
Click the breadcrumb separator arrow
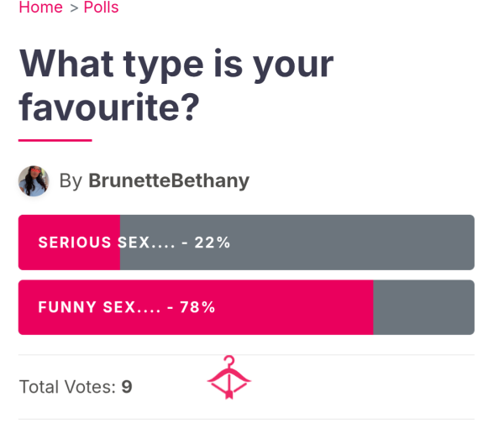(74, 8)
